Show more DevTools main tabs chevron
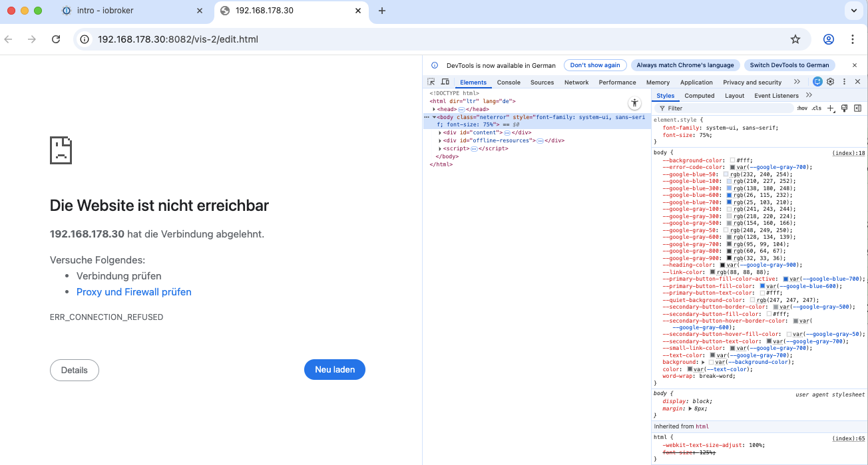Image resolution: width=868 pixels, height=465 pixels. [x=797, y=82]
